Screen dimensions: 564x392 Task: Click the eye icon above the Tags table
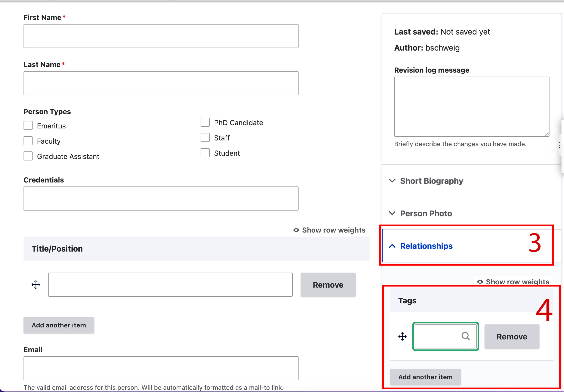[x=480, y=282]
